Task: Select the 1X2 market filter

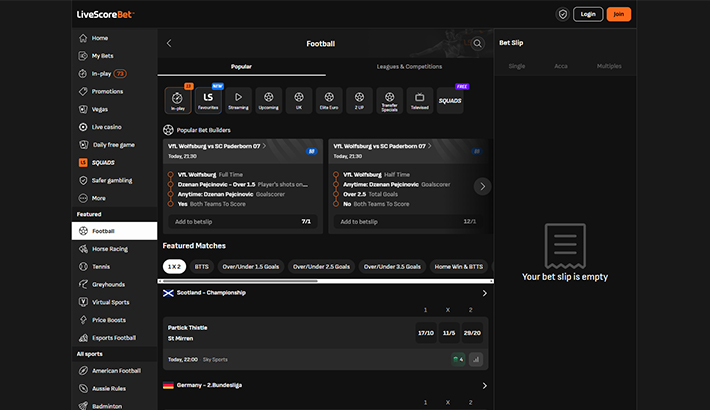Action: point(174,266)
